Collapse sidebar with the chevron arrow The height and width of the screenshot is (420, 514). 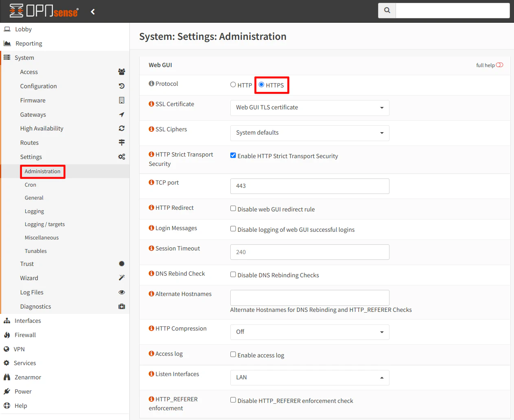coord(93,11)
